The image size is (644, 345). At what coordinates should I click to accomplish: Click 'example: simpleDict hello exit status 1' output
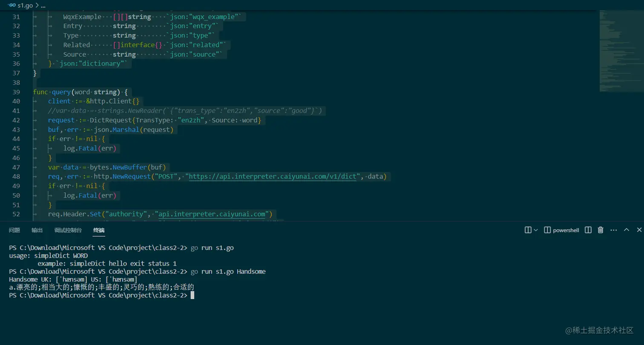[107, 264]
